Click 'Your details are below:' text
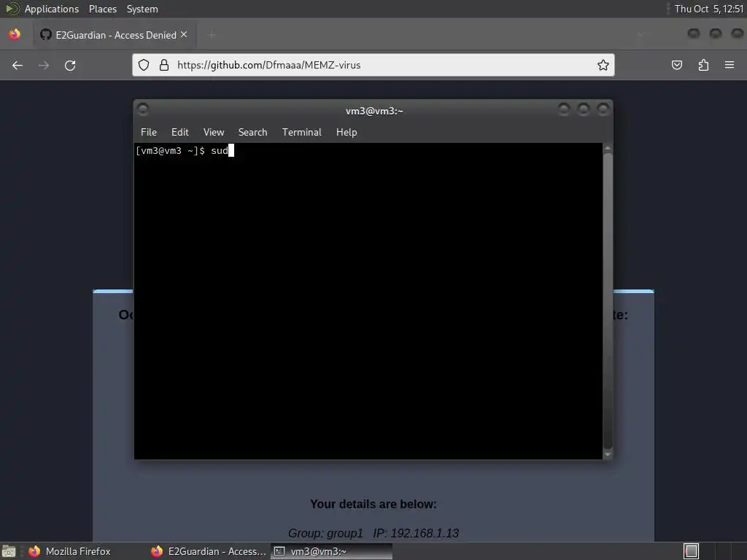The image size is (747, 560). [x=373, y=505]
